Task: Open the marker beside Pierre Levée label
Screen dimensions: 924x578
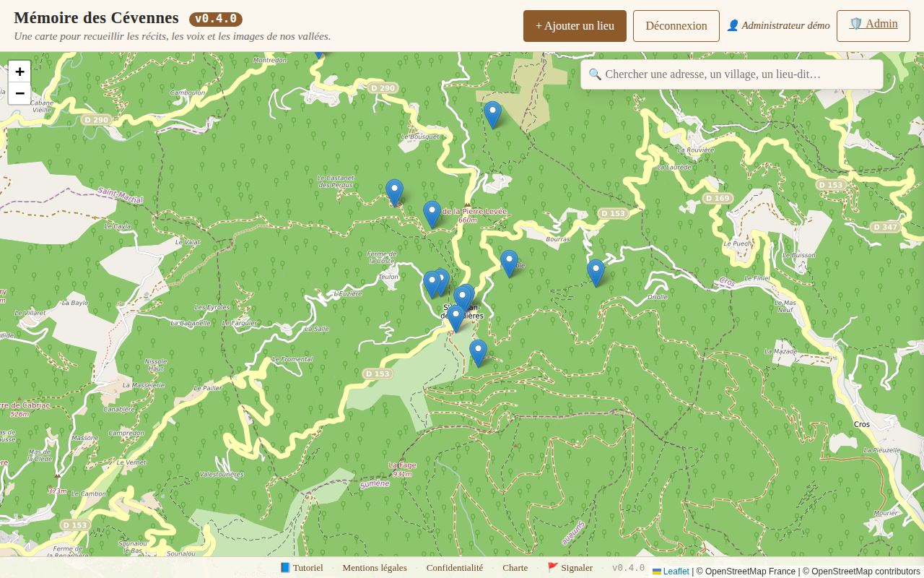Action: [x=432, y=214]
